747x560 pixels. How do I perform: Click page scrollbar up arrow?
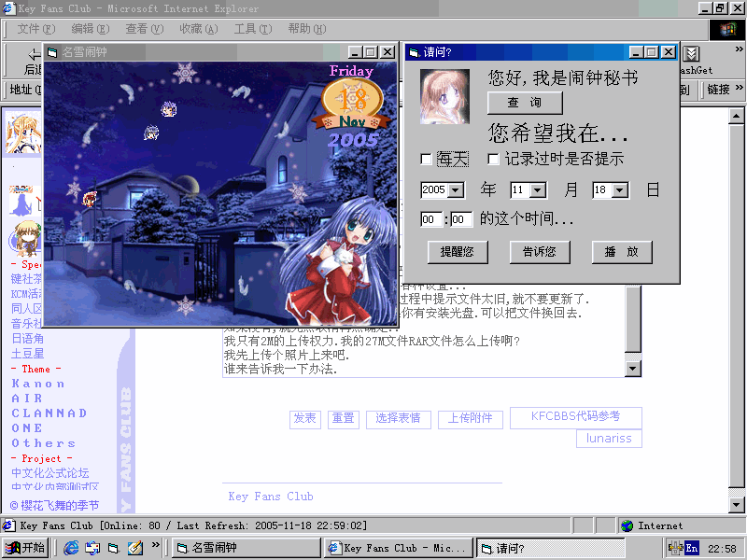point(737,116)
